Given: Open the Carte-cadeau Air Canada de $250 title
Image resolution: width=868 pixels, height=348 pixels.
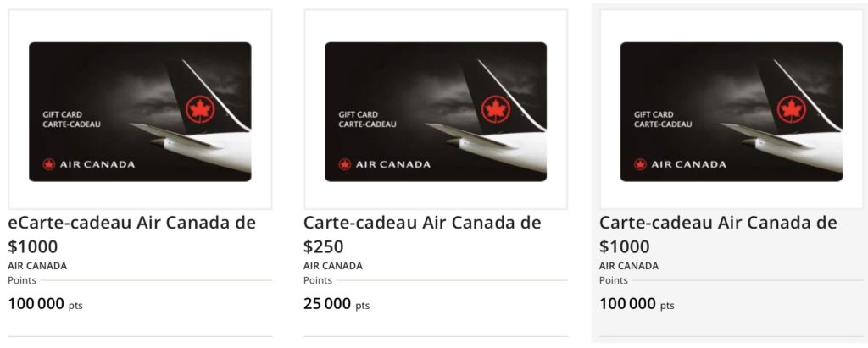Looking at the screenshot, I should (421, 234).
